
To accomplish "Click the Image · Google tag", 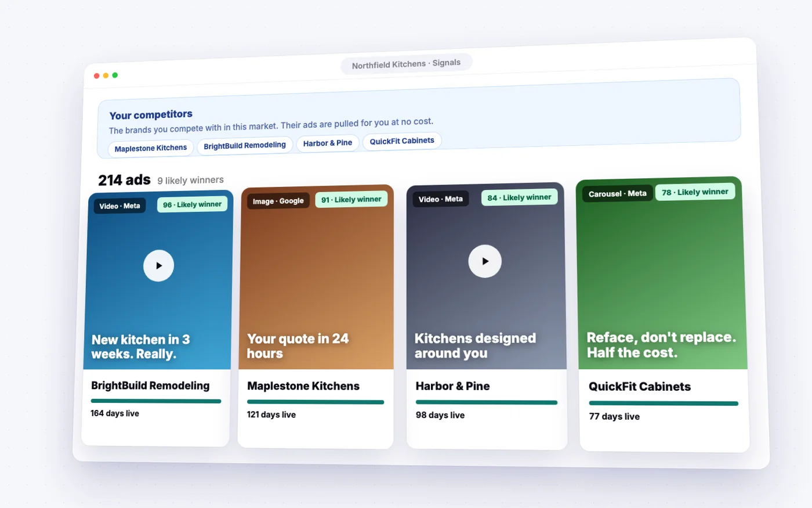I will pos(278,201).
